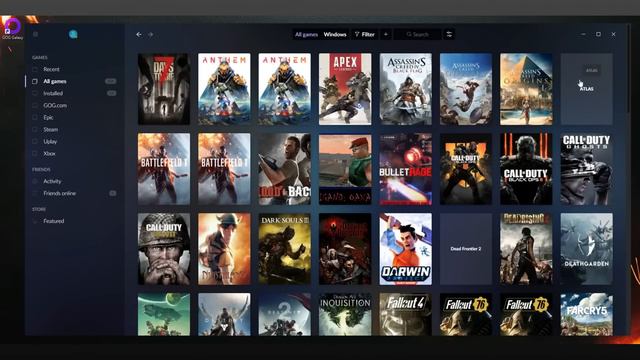
Task: Open the Filter button
Action: 364,34
